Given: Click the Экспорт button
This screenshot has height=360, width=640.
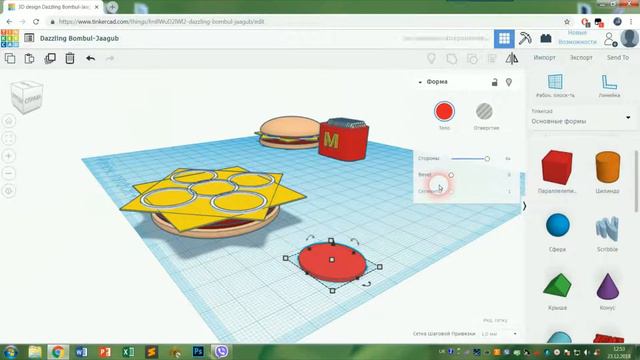Looking at the screenshot, I should click(581, 58).
